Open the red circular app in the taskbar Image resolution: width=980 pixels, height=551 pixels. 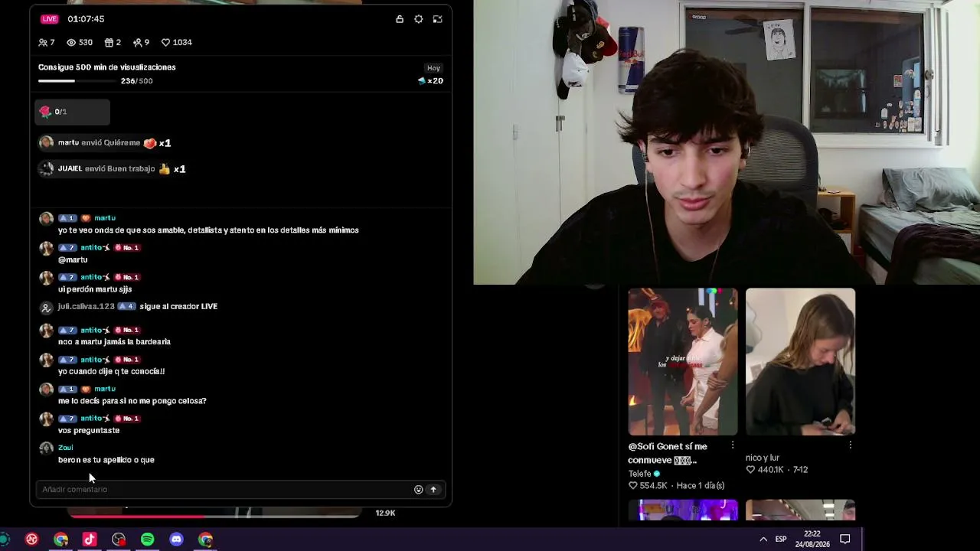pos(31,540)
